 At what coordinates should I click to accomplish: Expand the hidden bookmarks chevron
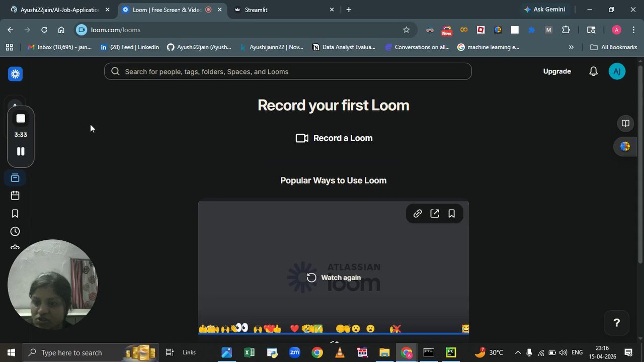point(571,47)
